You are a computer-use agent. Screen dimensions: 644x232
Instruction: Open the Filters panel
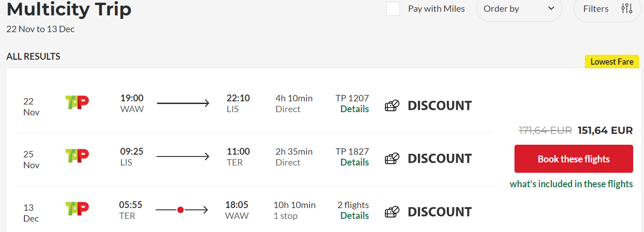point(607,9)
